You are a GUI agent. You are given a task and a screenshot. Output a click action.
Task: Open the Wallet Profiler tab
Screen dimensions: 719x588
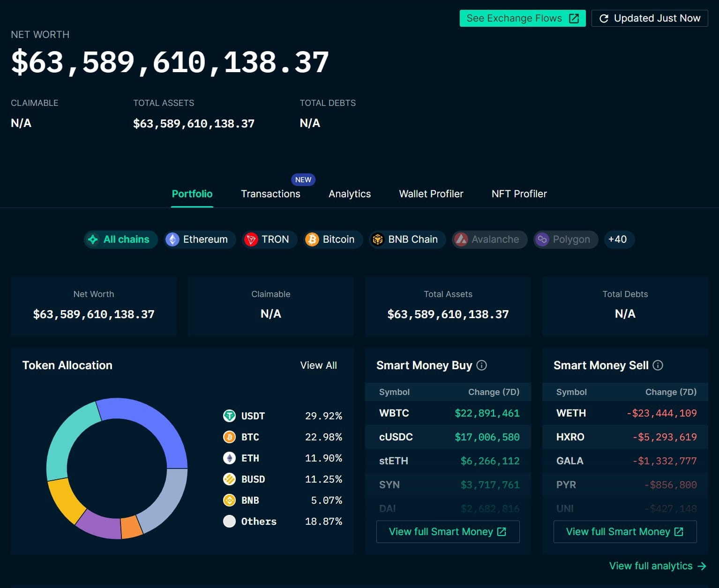(431, 194)
